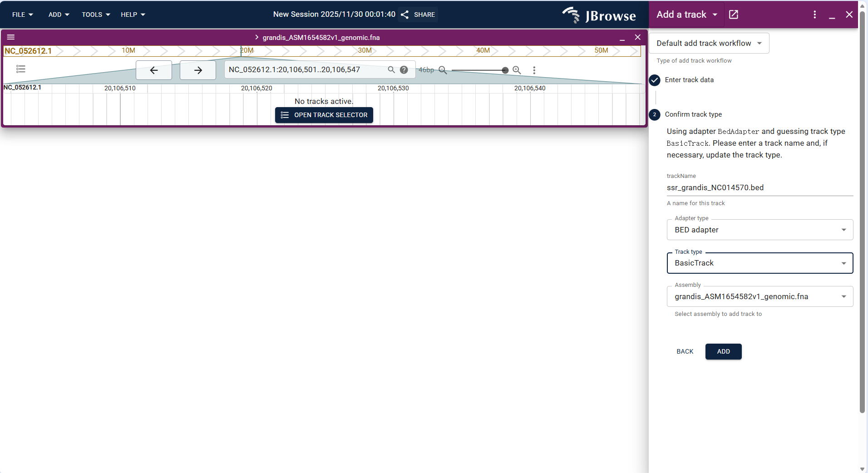Screen dimensions: 868x473
Task: Click the search help question mark icon
Action: pos(404,69)
